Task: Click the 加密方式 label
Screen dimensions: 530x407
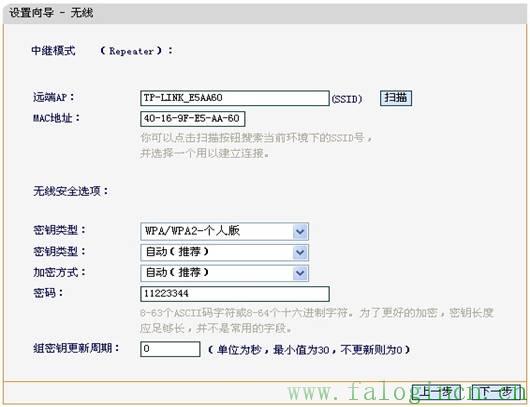Action: [59, 272]
